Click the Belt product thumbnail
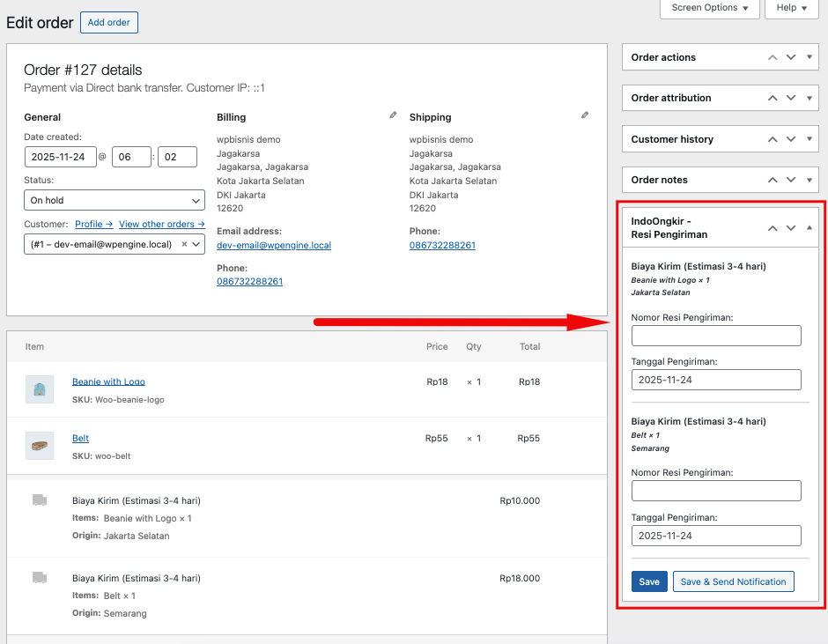The image size is (828, 644). point(40,446)
